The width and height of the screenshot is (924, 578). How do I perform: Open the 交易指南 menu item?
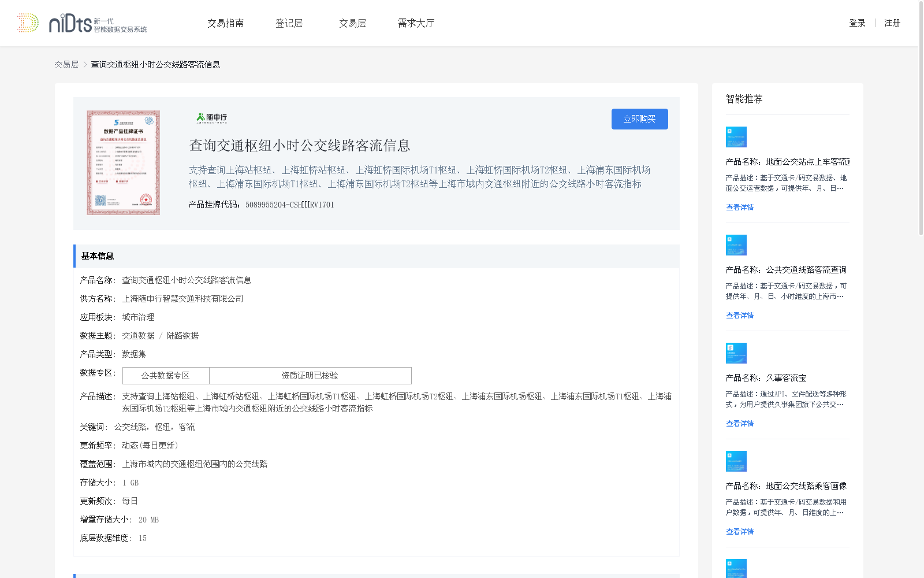(x=226, y=23)
